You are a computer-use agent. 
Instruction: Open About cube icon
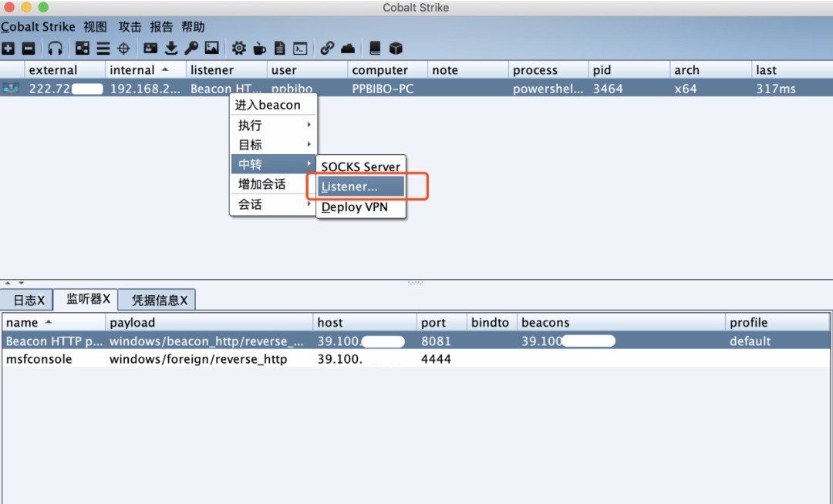(396, 49)
